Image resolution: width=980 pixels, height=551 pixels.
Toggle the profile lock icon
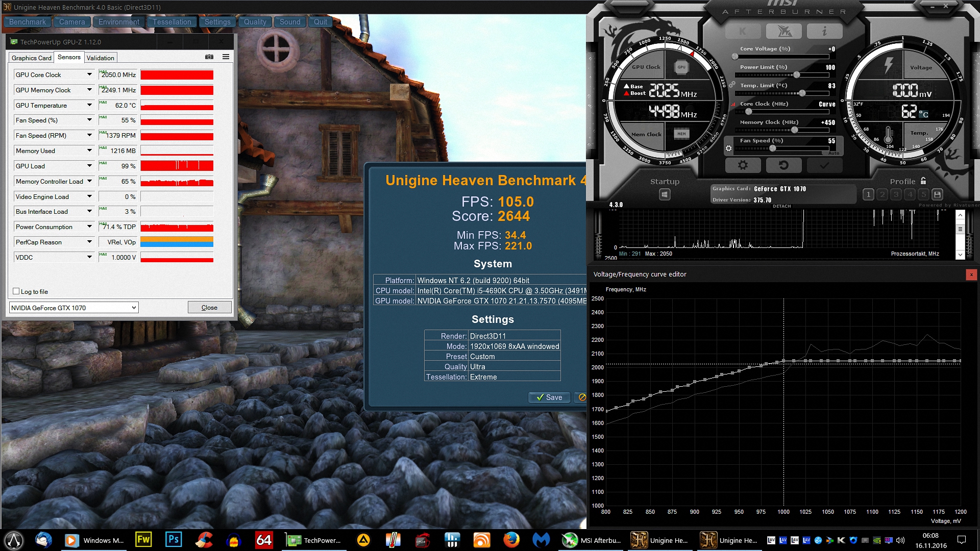pyautogui.click(x=923, y=181)
